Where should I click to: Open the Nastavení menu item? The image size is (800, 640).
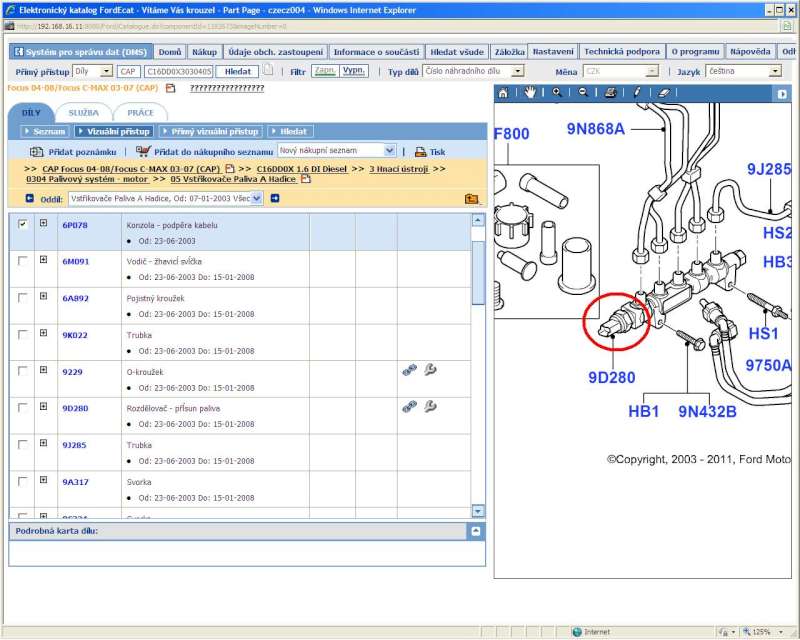(553, 51)
